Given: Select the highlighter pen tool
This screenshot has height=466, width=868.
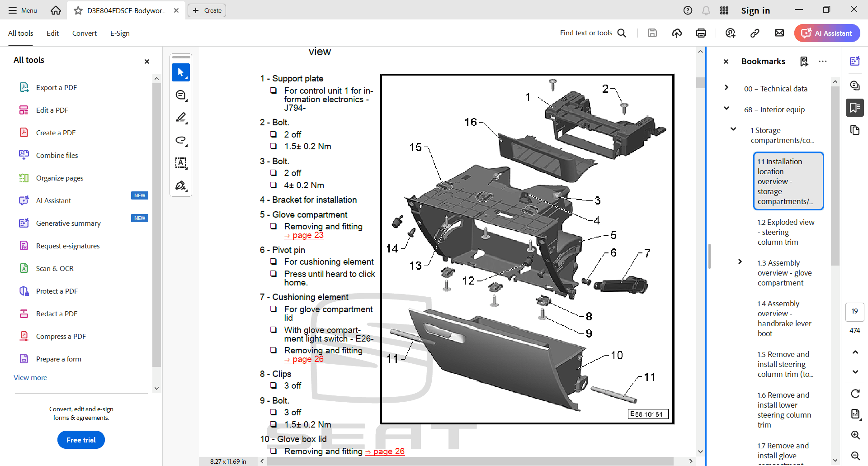Looking at the screenshot, I should 181,118.
